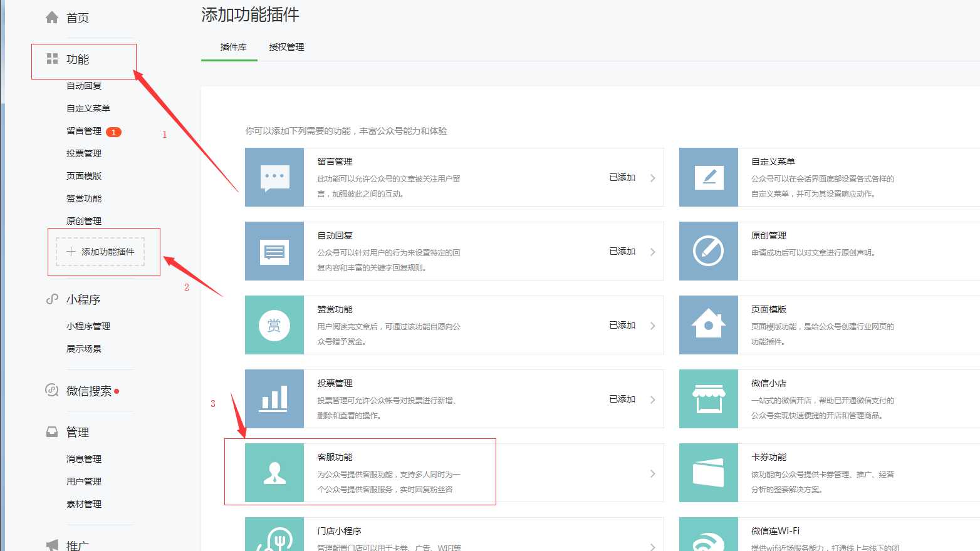
Task: Click the 原创管理 circled pen icon
Action: click(709, 251)
